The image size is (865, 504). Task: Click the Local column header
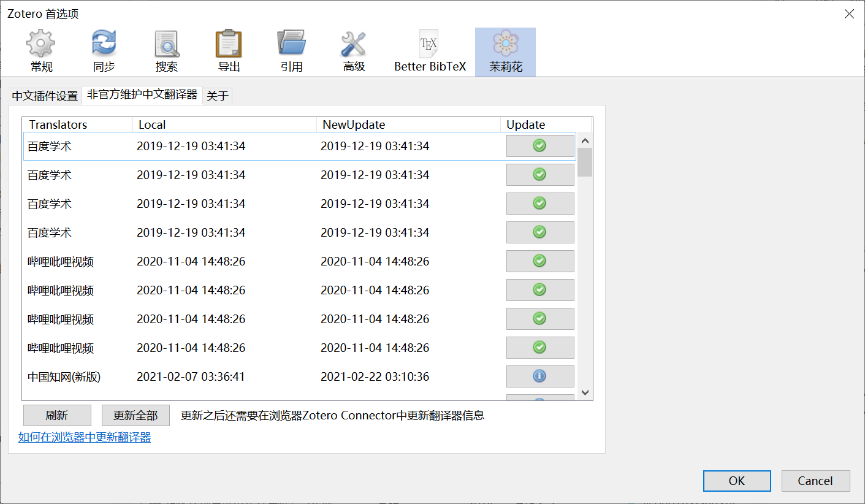(x=224, y=124)
